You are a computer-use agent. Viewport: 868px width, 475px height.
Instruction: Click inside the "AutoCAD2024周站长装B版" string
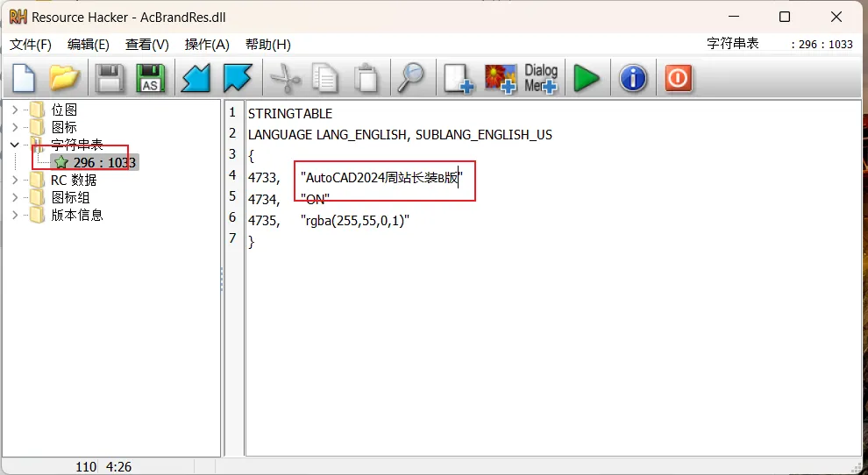381,178
